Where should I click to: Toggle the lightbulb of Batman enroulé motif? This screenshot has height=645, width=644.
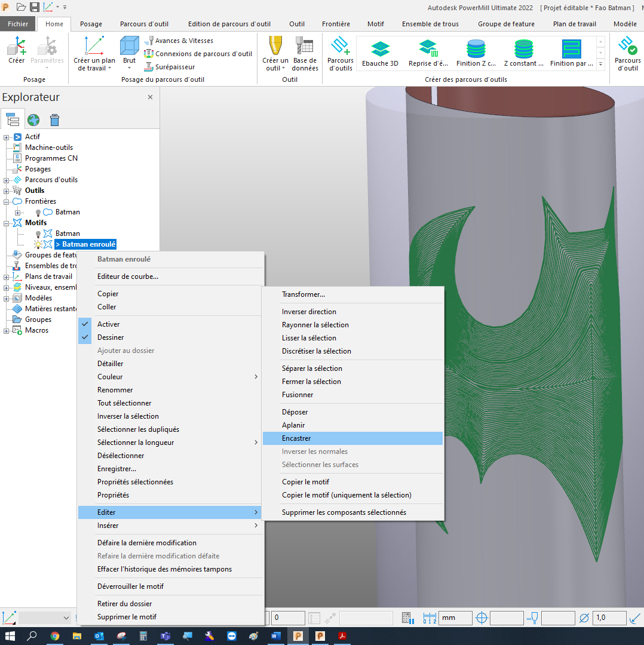click(38, 244)
